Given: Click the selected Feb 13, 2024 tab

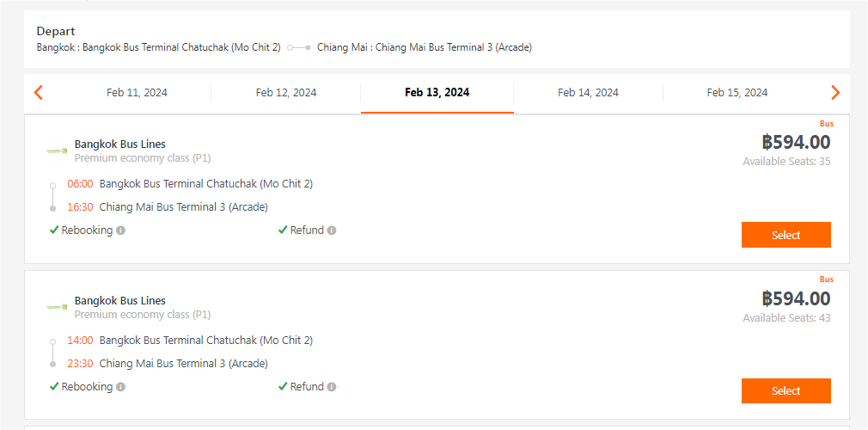Looking at the screenshot, I should 437,93.
